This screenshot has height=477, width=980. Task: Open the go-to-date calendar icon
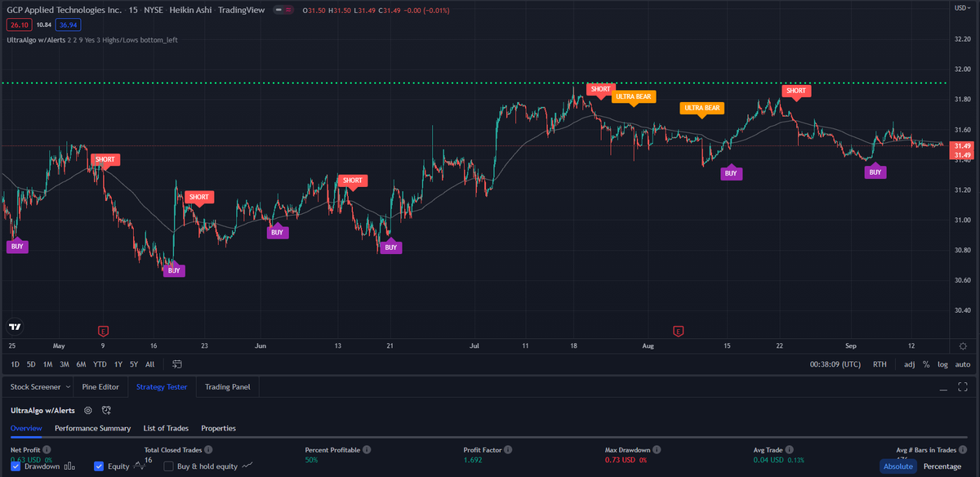tap(177, 363)
